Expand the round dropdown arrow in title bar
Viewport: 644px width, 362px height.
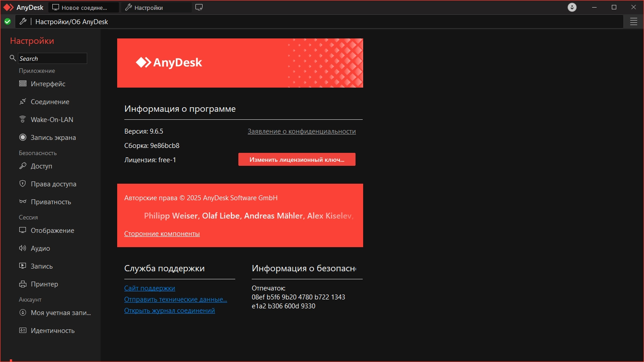(x=572, y=7)
